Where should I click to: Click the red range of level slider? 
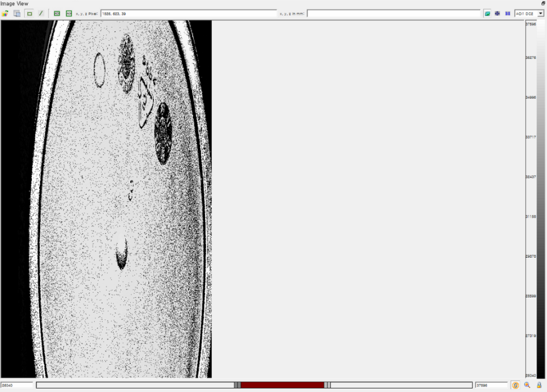pyautogui.click(x=282, y=385)
